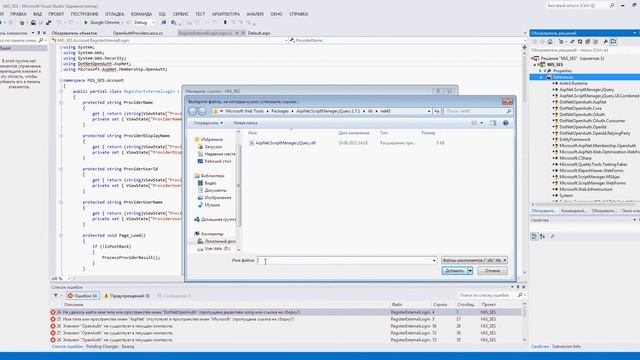
Task: Collapse the MIS_SES project node
Action: [x=535, y=64]
